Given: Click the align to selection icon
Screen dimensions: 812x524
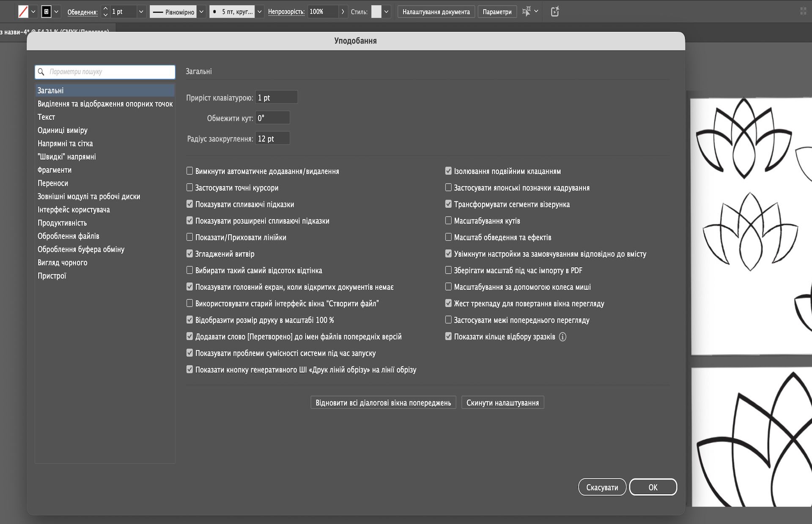Looking at the screenshot, I should tap(527, 11).
